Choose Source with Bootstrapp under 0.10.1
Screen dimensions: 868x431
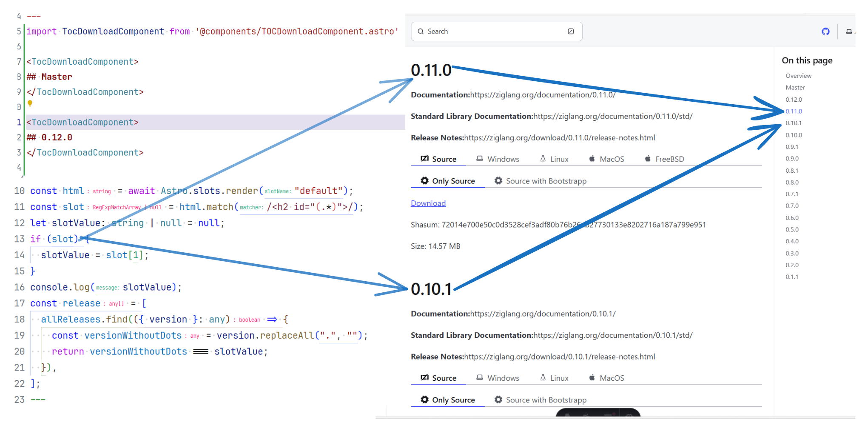pos(540,400)
